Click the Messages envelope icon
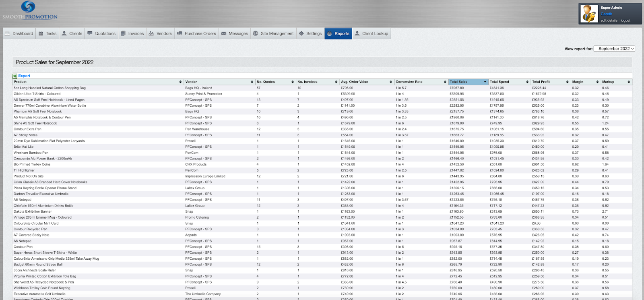 224,33
